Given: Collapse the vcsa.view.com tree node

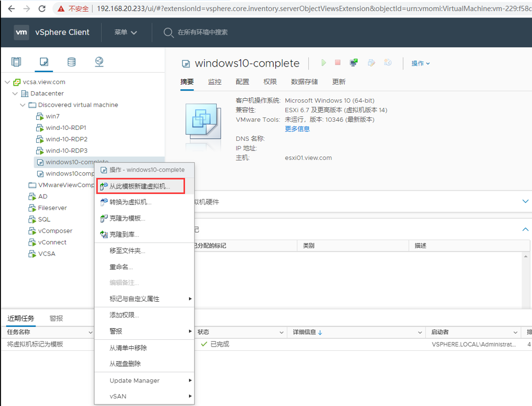Looking at the screenshot, I should pos(8,82).
